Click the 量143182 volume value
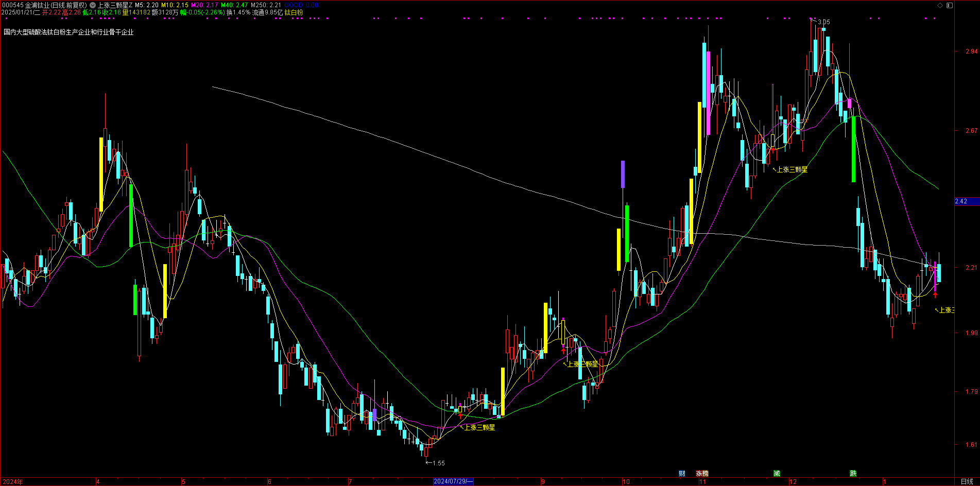 tap(136, 12)
